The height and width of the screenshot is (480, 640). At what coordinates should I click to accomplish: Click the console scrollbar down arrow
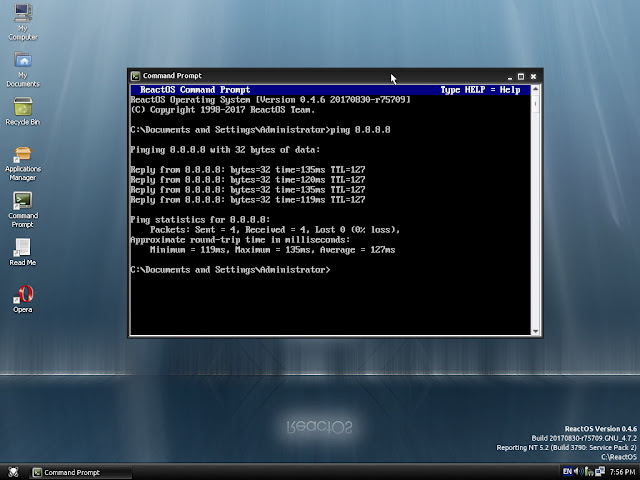tap(536, 331)
